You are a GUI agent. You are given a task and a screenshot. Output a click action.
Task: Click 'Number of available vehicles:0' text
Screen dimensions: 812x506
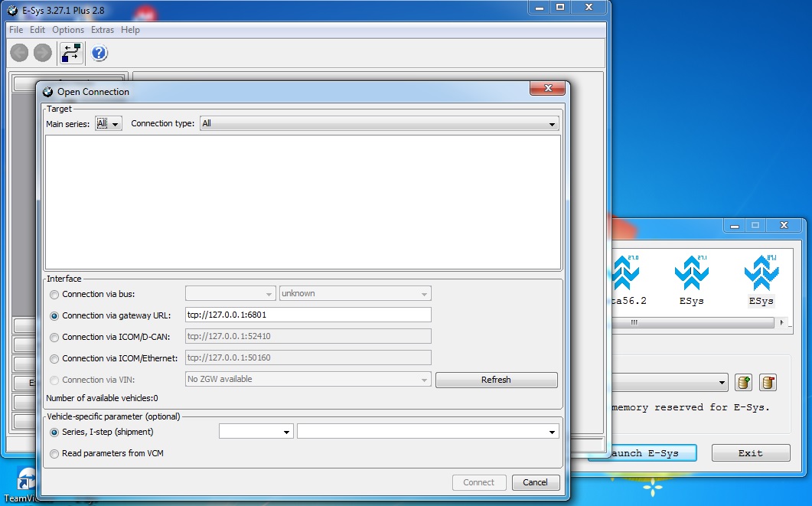click(102, 398)
